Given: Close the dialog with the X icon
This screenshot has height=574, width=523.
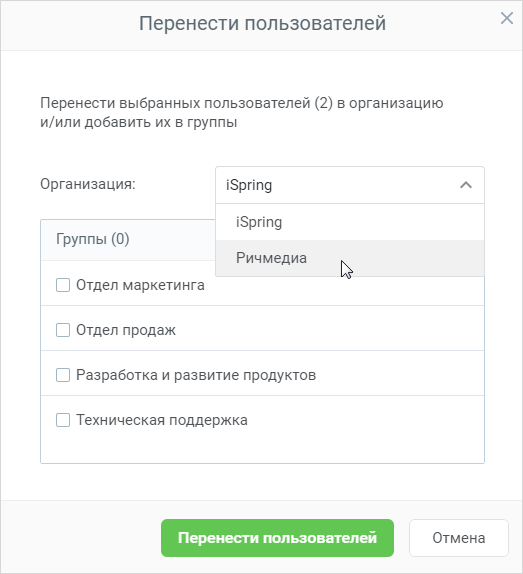Looking at the screenshot, I should tap(507, 18).
